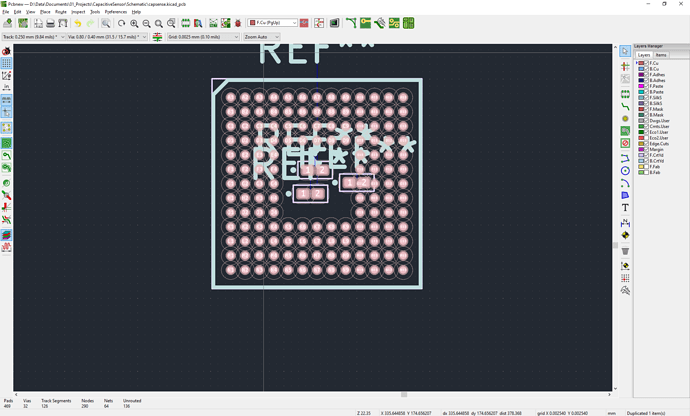Click the Zoom Out magnifier icon

[x=147, y=23]
